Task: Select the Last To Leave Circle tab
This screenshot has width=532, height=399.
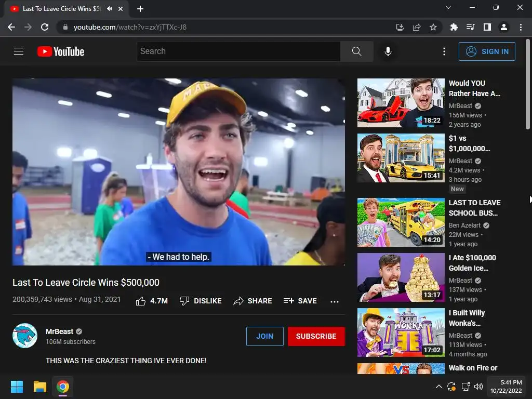Action: [66, 9]
